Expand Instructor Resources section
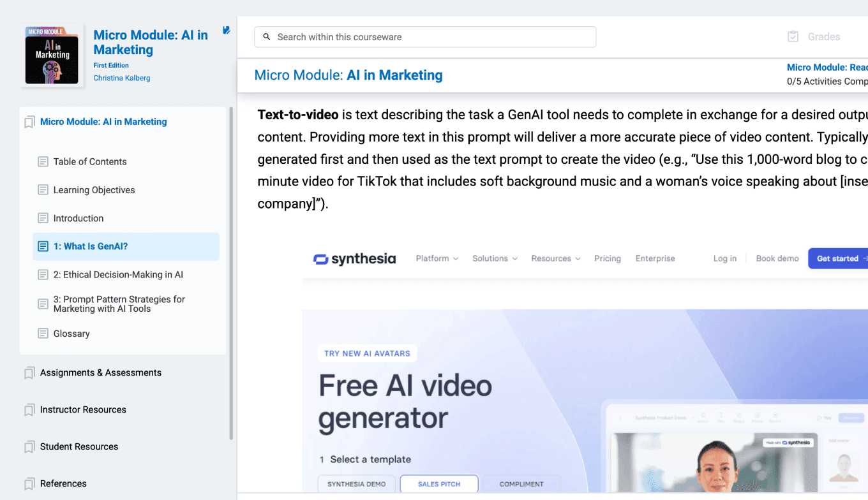Viewport: 868px width, 500px height. (83, 409)
